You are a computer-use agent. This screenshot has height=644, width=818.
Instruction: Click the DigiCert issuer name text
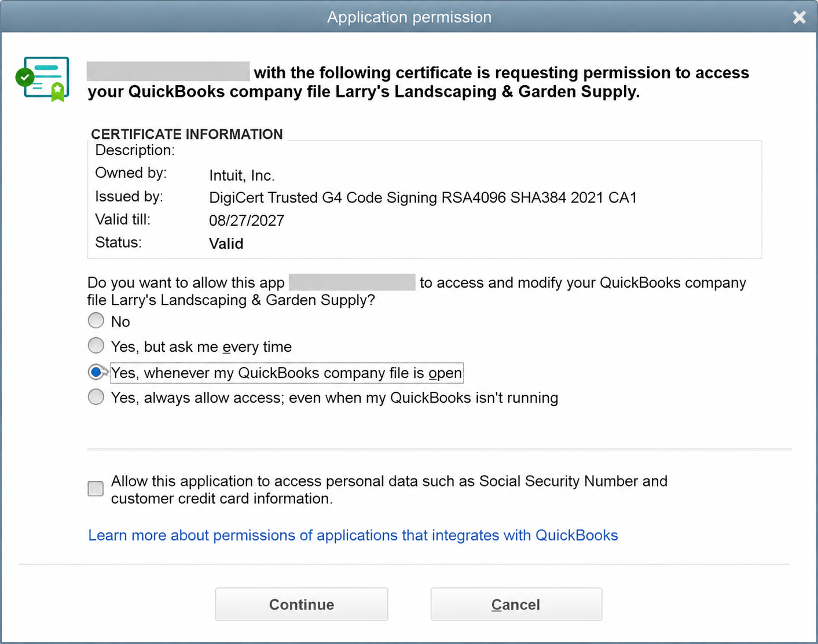pyautogui.click(x=423, y=198)
